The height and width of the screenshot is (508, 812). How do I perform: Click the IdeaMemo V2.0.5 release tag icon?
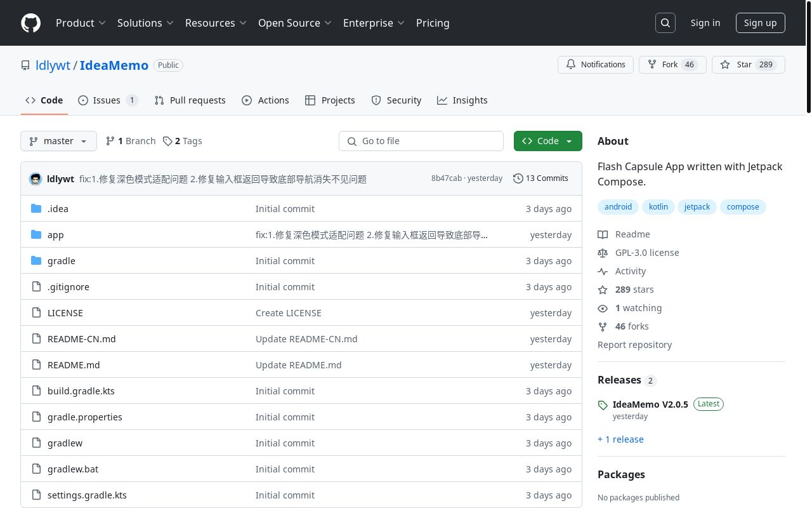coord(603,405)
